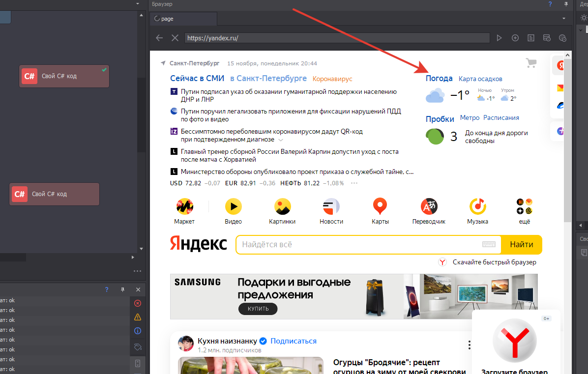The height and width of the screenshot is (374, 588).
Task: Open browser tabs dropdown arrow
Action: [x=563, y=18]
